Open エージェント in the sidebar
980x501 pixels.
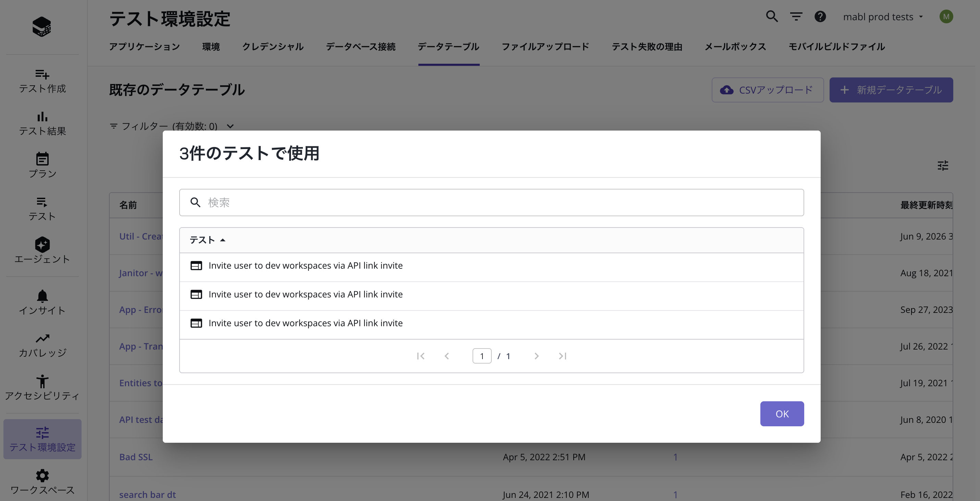(42, 250)
